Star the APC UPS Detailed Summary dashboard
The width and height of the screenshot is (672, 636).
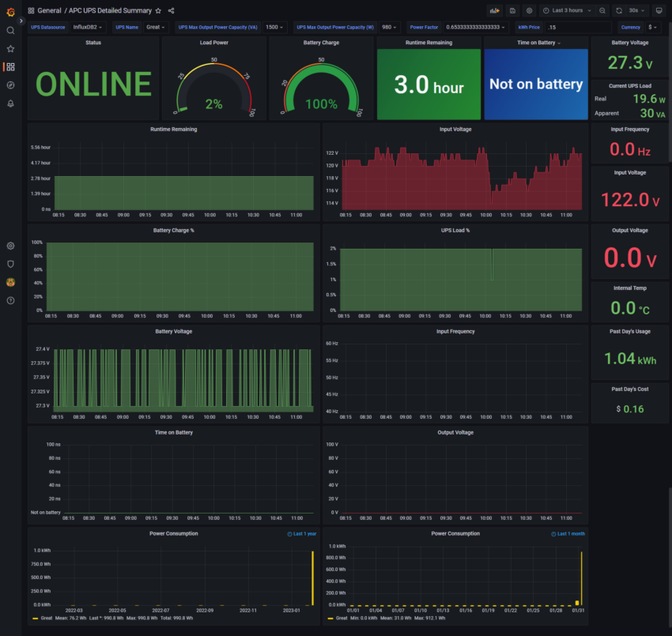(x=158, y=10)
